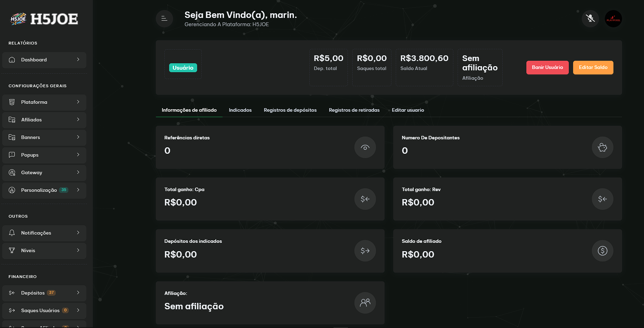Click the Depósitos dos indicados arrow icon

coord(365,251)
